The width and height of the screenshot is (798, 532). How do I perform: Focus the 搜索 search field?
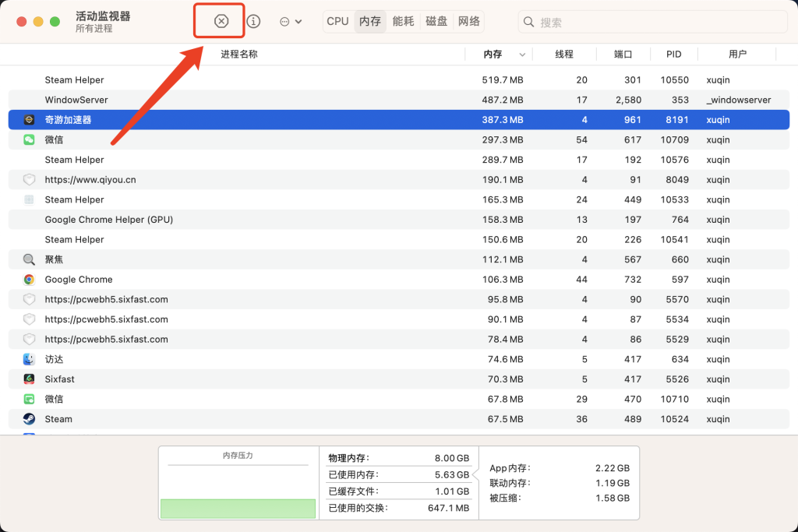tap(653, 22)
